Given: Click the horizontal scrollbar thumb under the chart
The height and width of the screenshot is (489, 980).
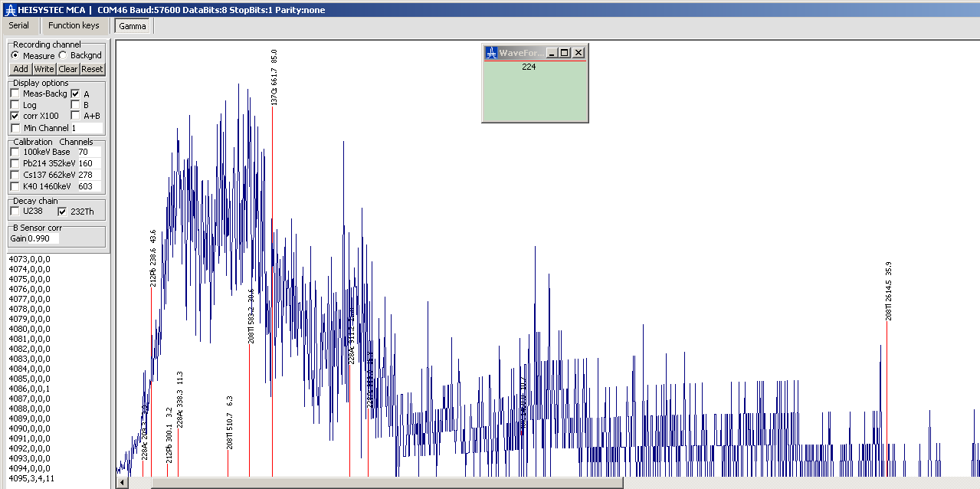Looking at the screenshot, I should tap(387, 483).
